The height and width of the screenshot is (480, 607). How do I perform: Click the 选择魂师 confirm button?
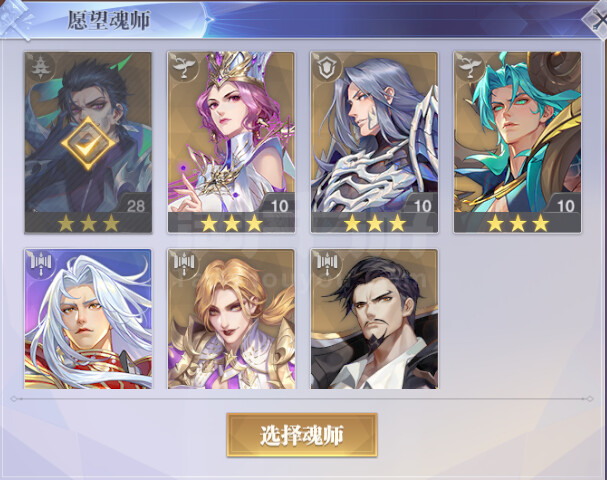302,435
